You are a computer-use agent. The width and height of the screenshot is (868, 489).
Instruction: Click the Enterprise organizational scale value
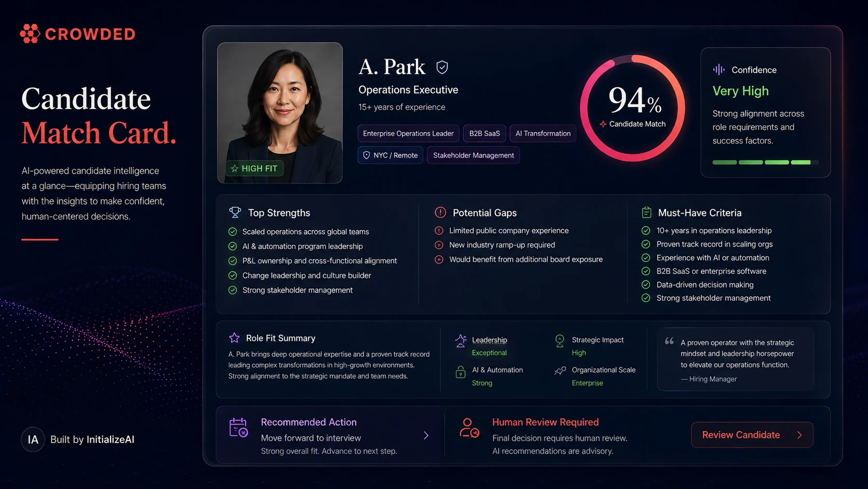coord(588,383)
